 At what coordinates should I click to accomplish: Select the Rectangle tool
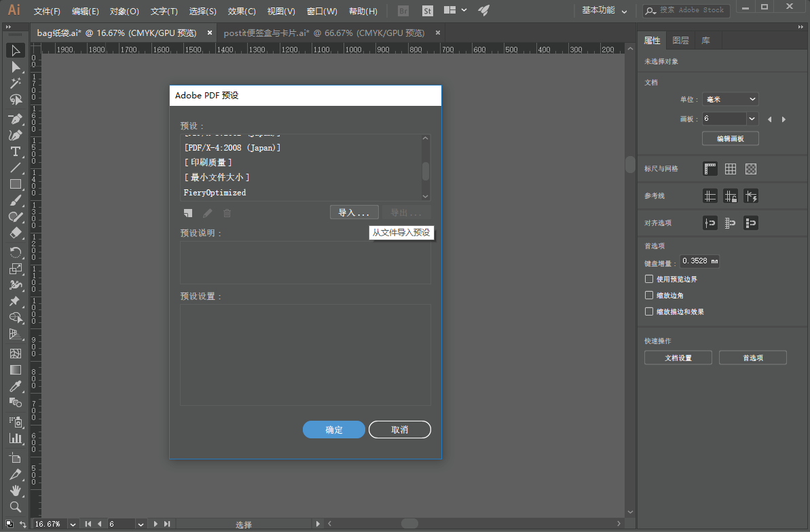pos(16,185)
